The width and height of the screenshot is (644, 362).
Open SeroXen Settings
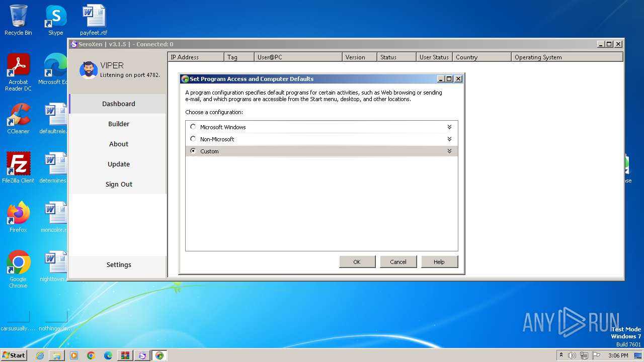(x=118, y=264)
